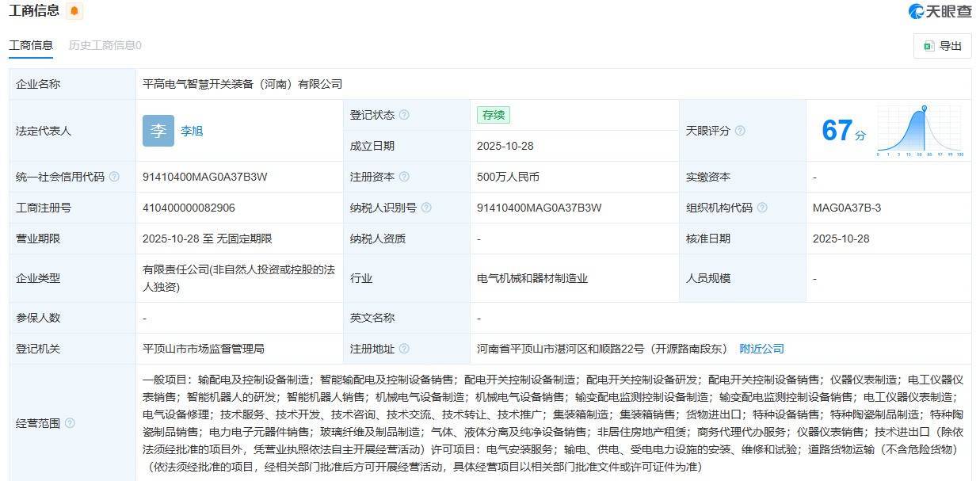Click the 天眼评分 distribution curve chart
The height and width of the screenshot is (481, 980).
(x=919, y=131)
